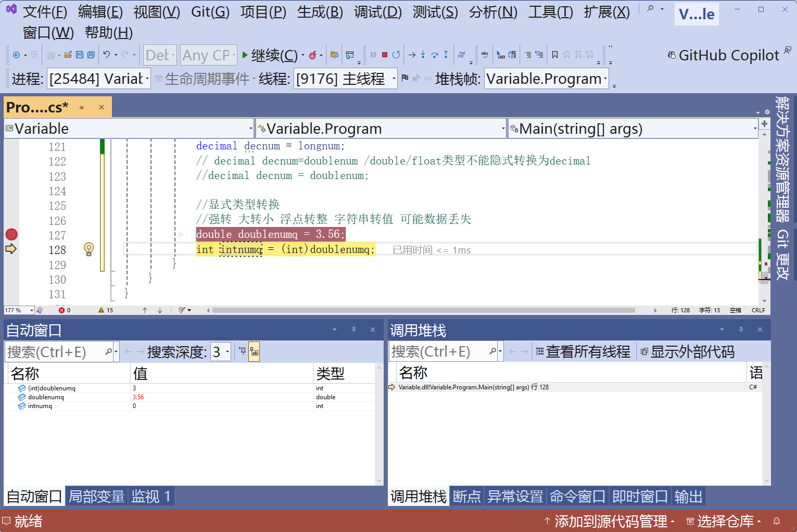Click the Save All icon
Screen dimensions: 797x532
click(91, 55)
